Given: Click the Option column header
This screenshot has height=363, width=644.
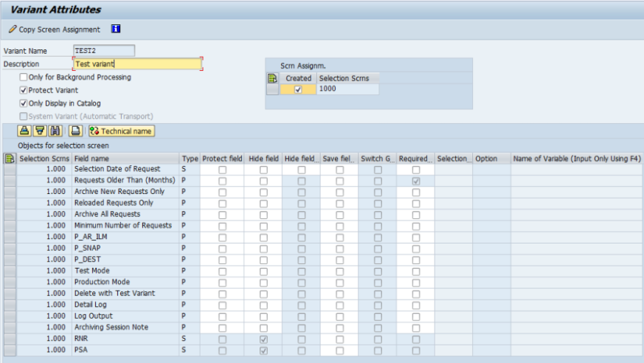Looking at the screenshot, I should (x=491, y=159).
